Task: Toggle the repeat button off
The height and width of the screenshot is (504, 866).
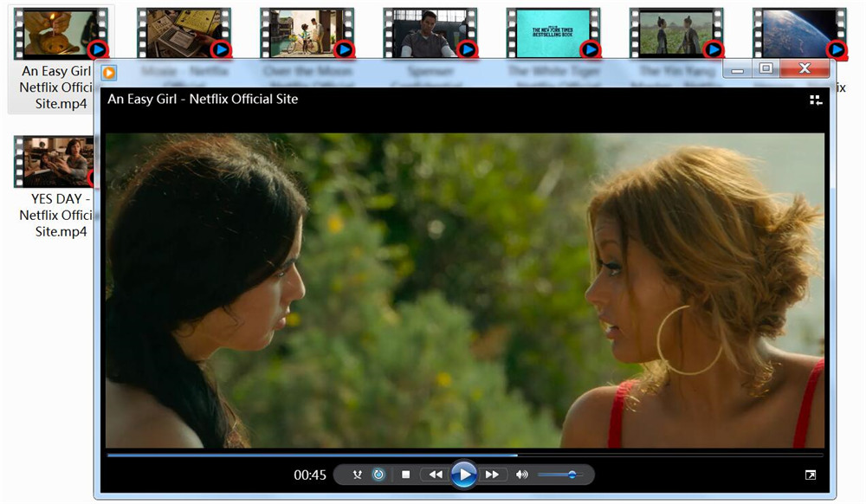Action: [378, 475]
